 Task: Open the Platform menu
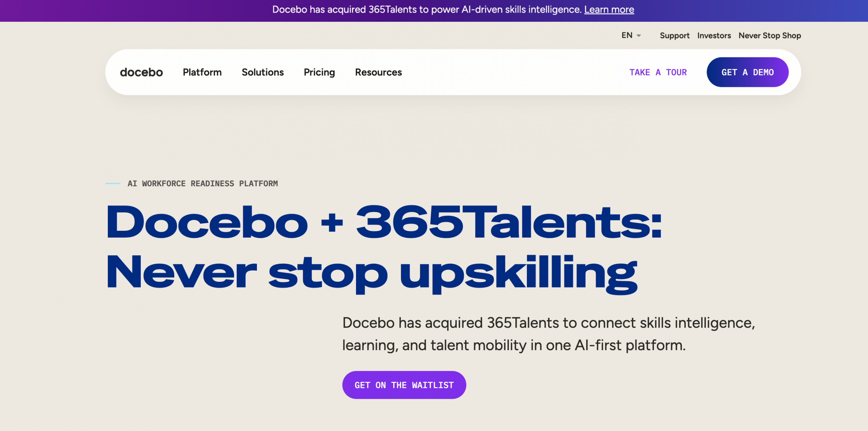[x=202, y=72]
